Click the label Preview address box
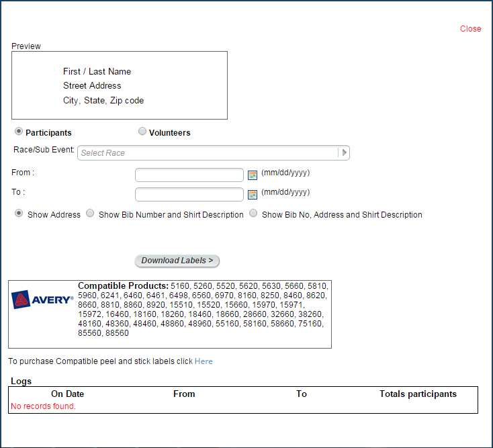493x448 pixels. (x=120, y=86)
